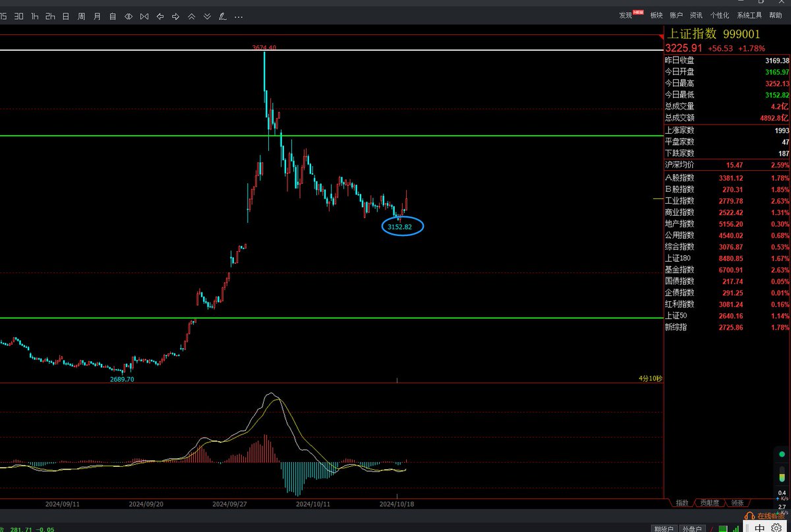
Task: Select the 基金指数 row
Action: click(727, 270)
